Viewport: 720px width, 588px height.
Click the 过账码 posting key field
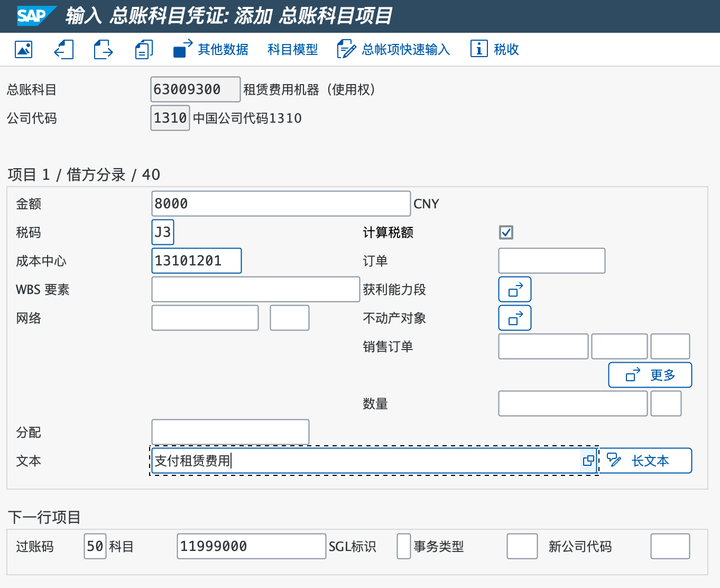tap(95, 546)
